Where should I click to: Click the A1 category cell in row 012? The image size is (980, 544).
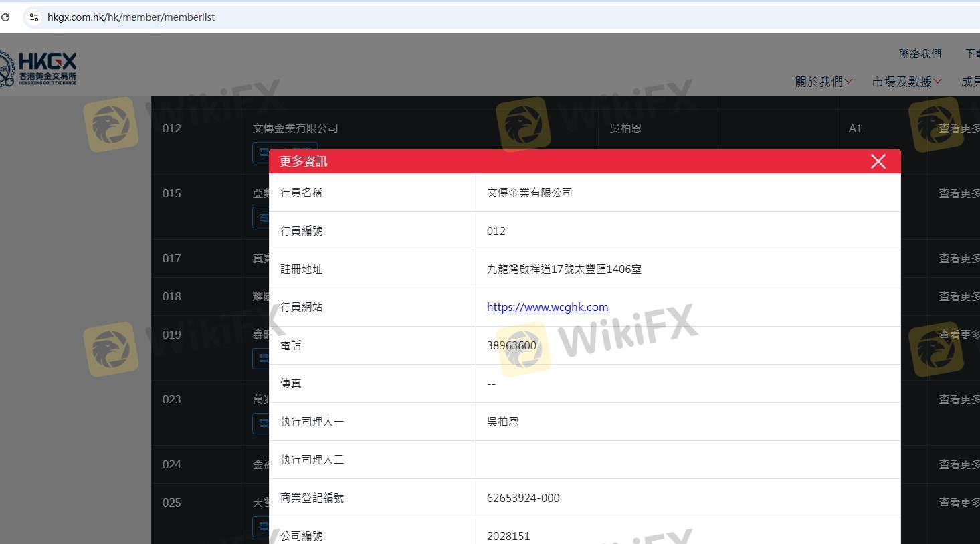tap(855, 128)
